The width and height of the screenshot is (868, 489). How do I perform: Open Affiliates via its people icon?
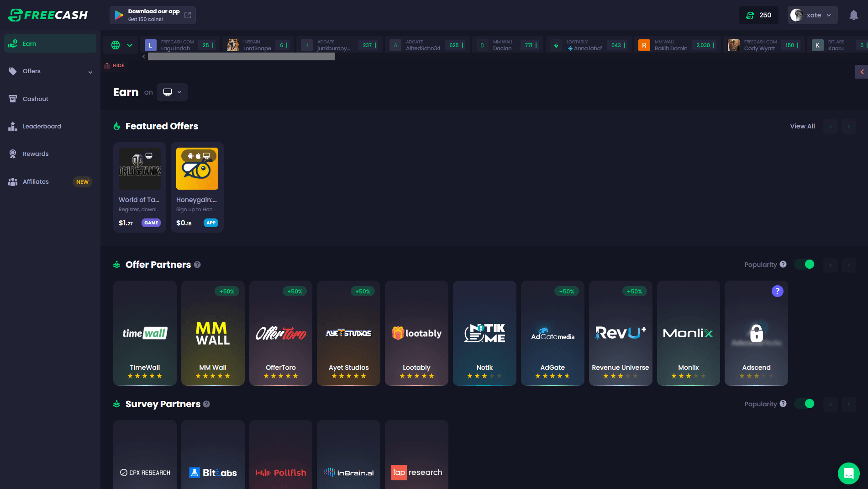point(12,181)
